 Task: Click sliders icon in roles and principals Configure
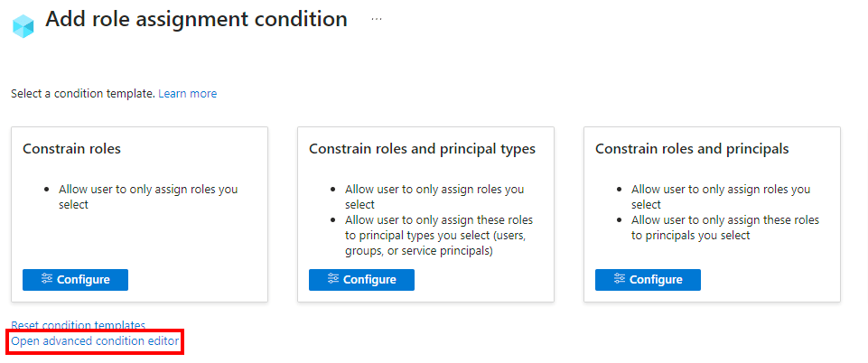pyautogui.click(x=618, y=279)
